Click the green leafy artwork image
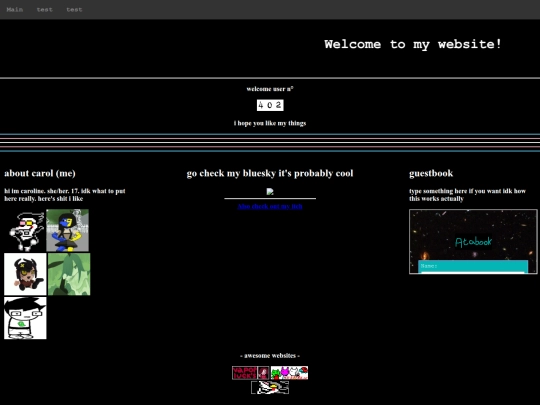 69,274
